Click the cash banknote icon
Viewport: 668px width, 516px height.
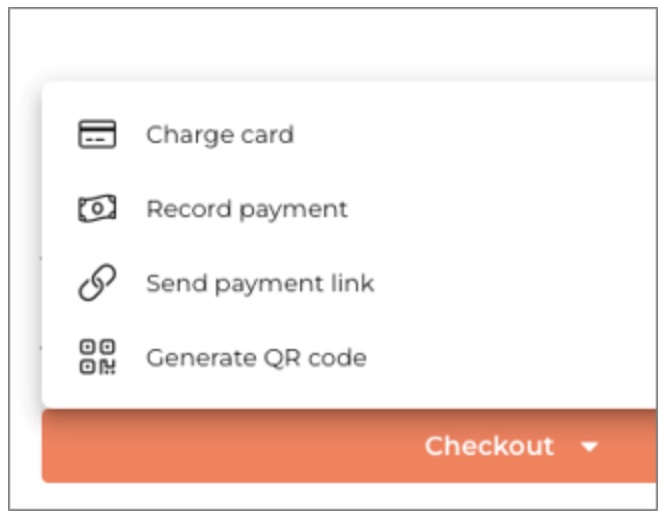pyautogui.click(x=97, y=209)
